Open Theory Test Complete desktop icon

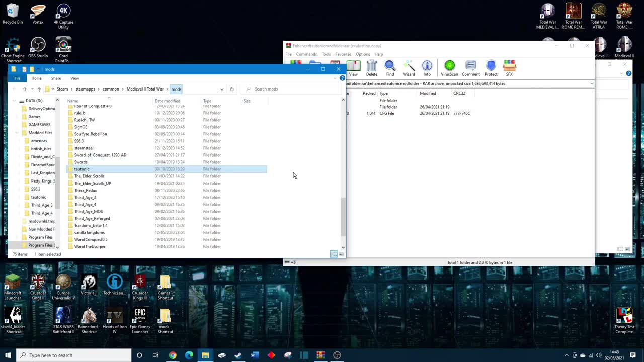tap(624, 321)
